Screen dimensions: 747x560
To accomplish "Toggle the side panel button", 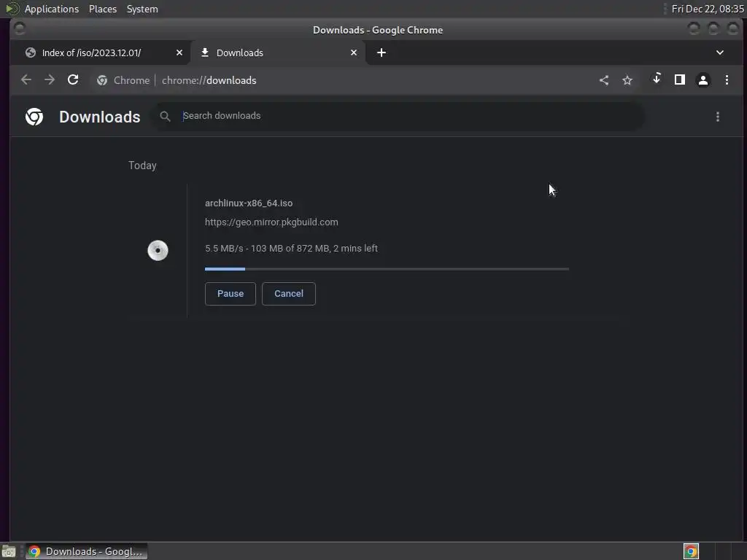I will (679, 79).
